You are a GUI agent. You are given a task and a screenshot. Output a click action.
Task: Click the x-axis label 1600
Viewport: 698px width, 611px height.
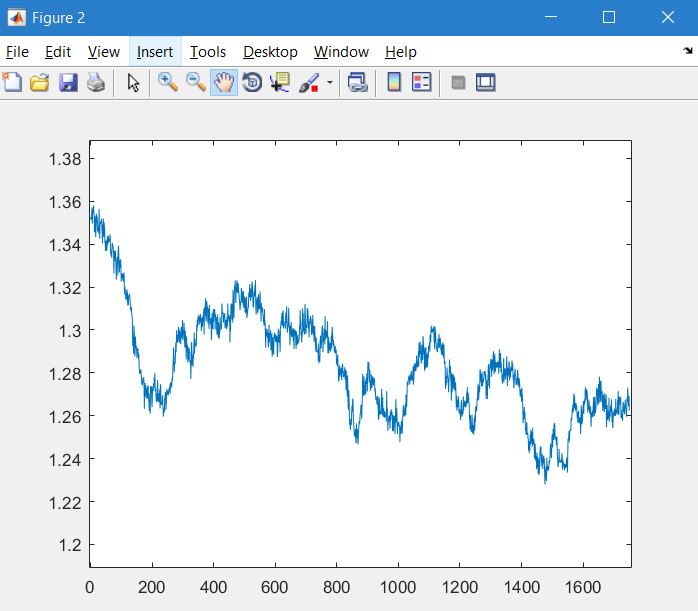(583, 587)
